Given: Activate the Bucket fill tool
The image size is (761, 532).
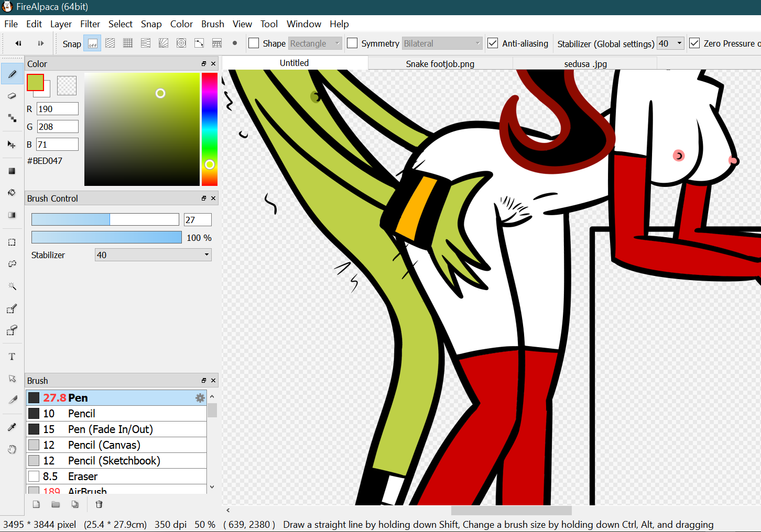Looking at the screenshot, I should [12, 193].
